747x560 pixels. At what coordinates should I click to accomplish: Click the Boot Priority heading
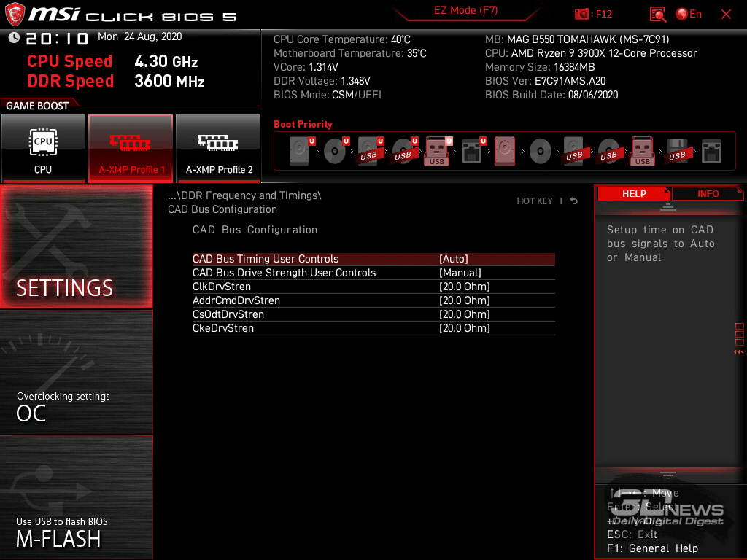pyautogui.click(x=303, y=124)
